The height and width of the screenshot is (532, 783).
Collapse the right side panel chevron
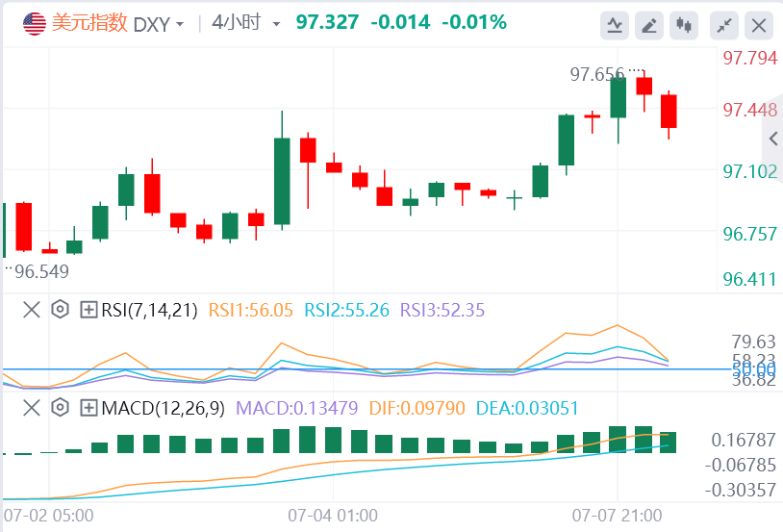[x=772, y=139]
